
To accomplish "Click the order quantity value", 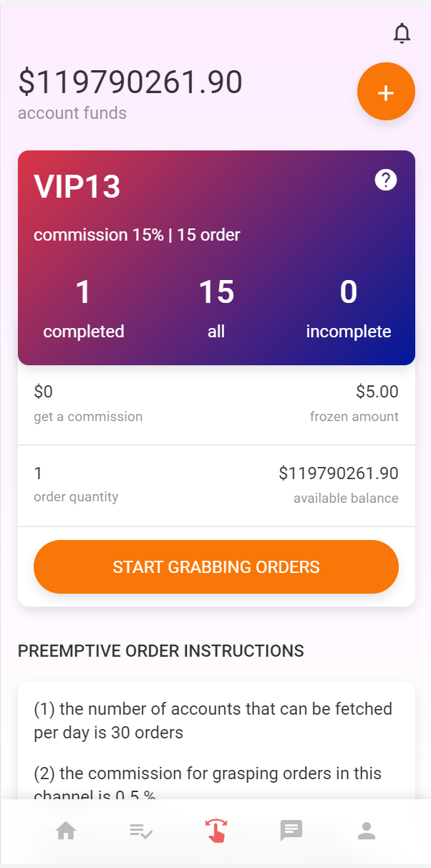I will point(39,473).
